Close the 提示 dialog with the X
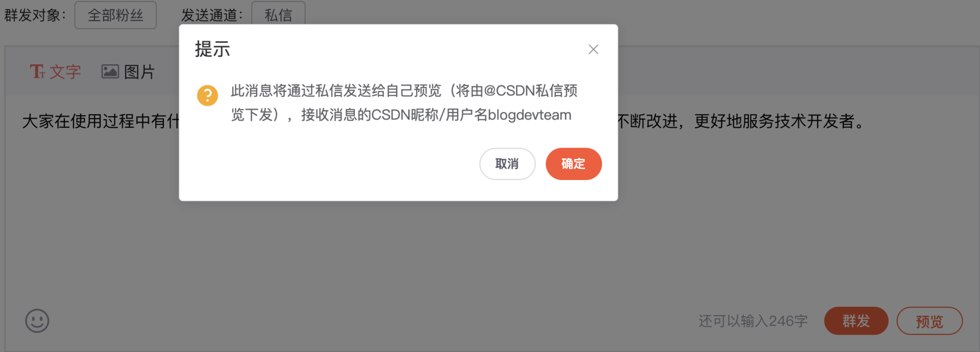 click(593, 49)
